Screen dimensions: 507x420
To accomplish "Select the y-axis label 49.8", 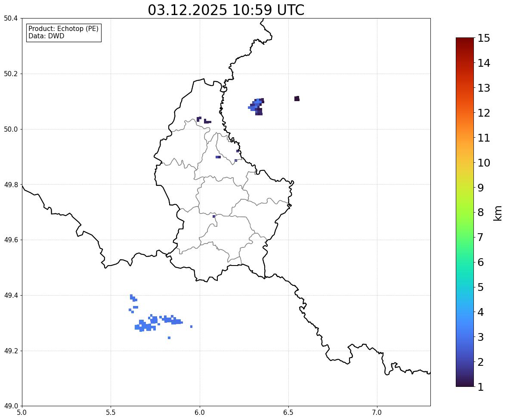I will 11,185.
